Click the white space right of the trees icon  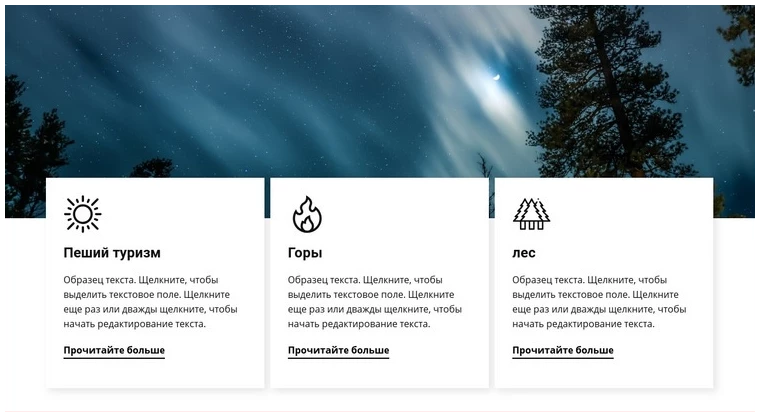(630, 213)
